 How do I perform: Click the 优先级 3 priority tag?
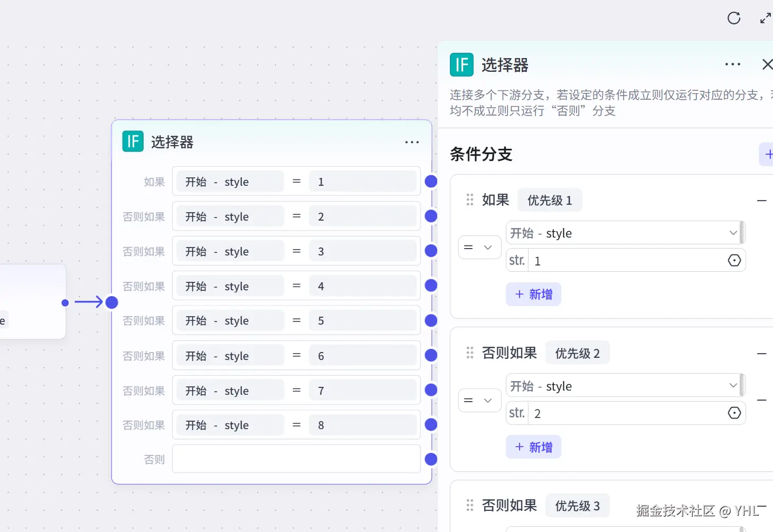click(x=577, y=506)
